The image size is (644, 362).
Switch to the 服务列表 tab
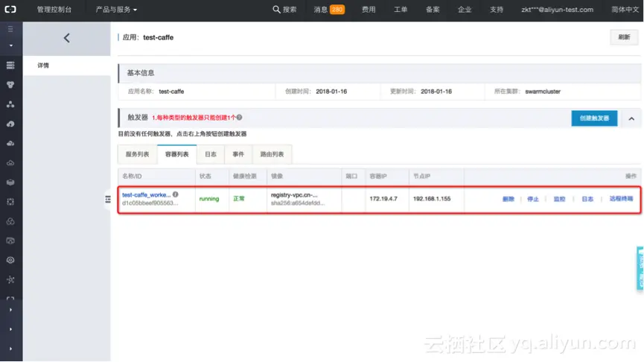point(137,154)
